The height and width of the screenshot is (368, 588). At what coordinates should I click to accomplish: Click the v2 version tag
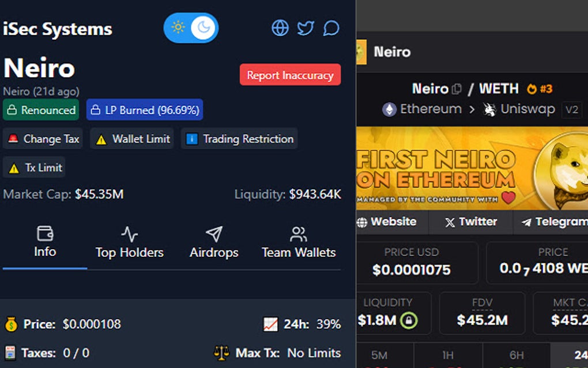pos(572,110)
